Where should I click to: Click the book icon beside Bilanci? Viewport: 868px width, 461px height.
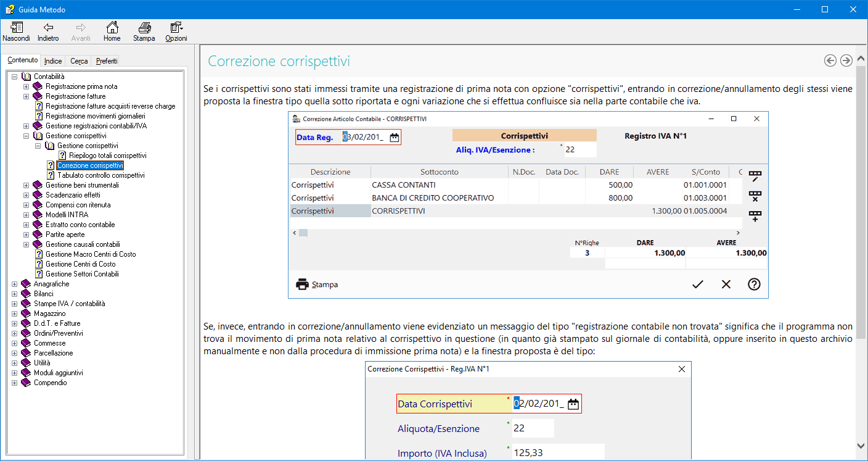click(x=26, y=294)
